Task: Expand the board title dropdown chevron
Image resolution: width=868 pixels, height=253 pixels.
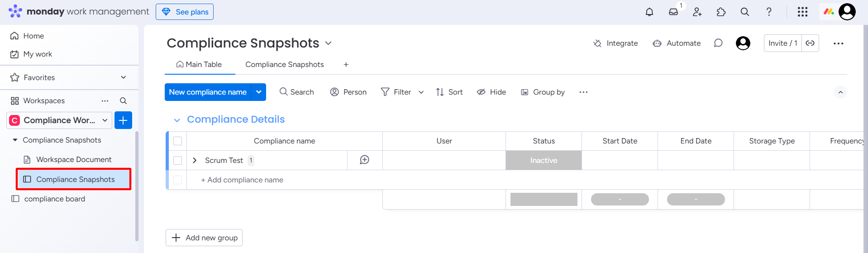Action: point(329,43)
